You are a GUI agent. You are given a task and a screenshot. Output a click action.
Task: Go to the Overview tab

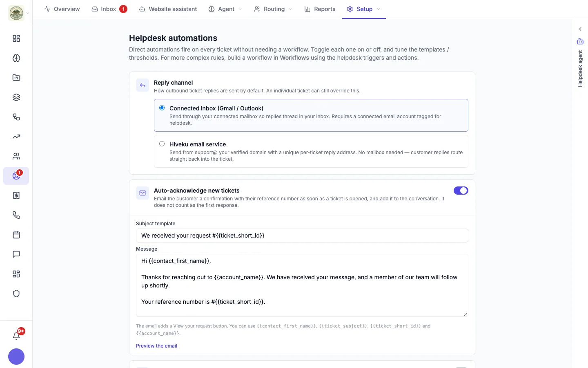tap(62, 9)
